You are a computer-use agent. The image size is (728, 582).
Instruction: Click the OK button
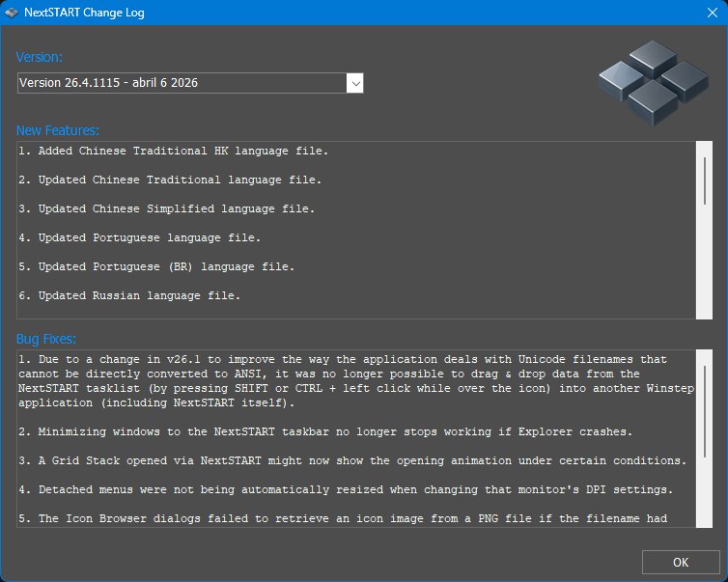tap(680, 562)
